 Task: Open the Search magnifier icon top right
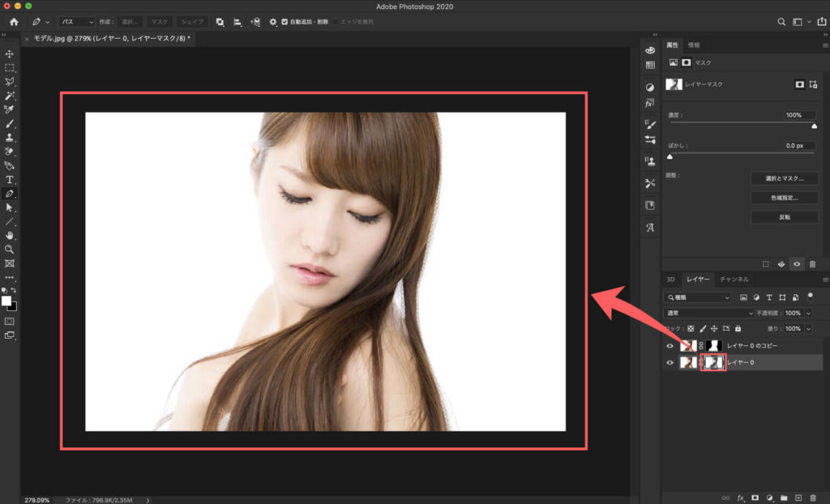[x=781, y=22]
